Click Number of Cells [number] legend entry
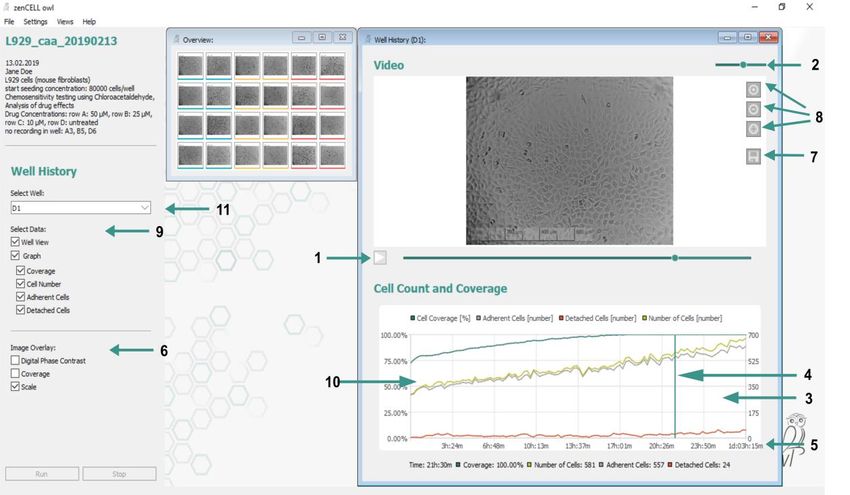850x495 pixels. point(682,318)
